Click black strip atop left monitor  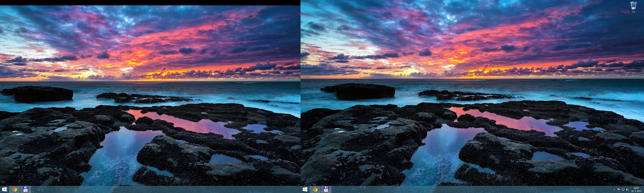[x=150, y=3]
